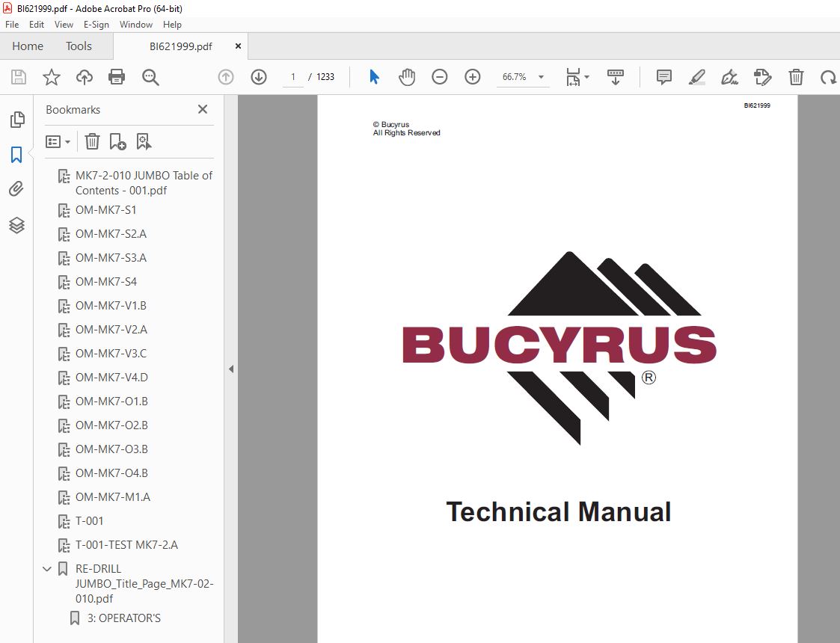This screenshot has width=840, height=643.
Task: Close the BI621999.pdf tab
Action: (x=239, y=46)
